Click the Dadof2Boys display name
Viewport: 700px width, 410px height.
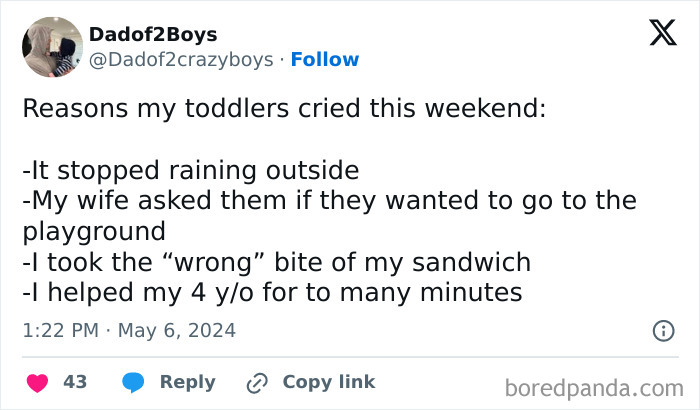coord(153,36)
